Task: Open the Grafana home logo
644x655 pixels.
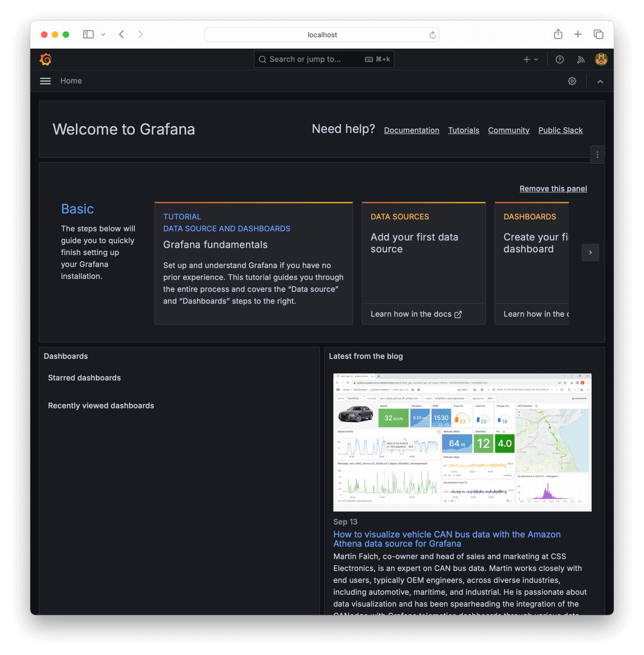Action: click(x=45, y=59)
